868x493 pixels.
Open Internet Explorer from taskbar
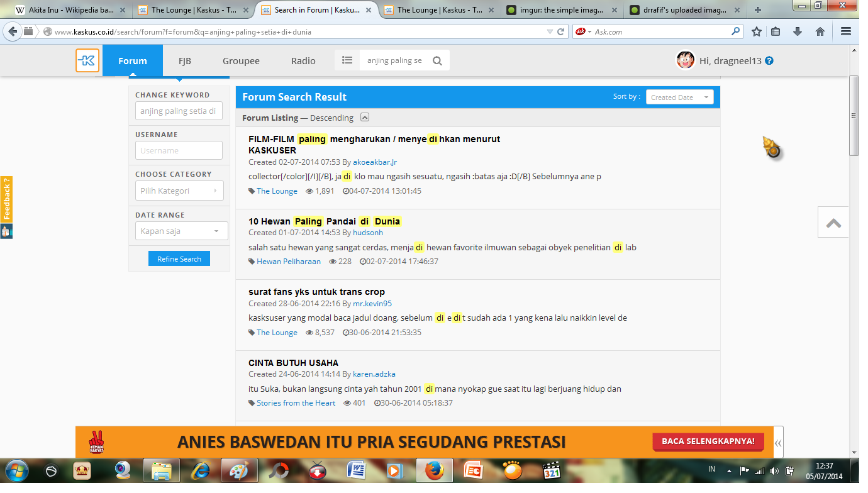coord(201,470)
